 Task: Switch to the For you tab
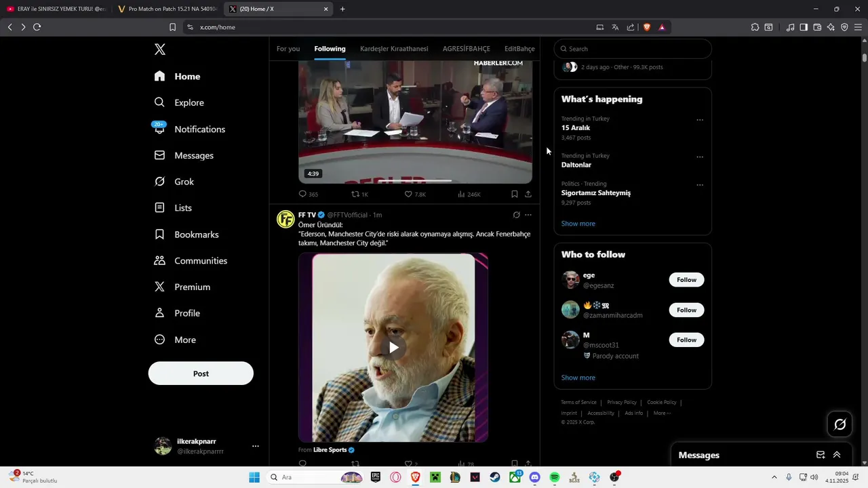[288, 49]
